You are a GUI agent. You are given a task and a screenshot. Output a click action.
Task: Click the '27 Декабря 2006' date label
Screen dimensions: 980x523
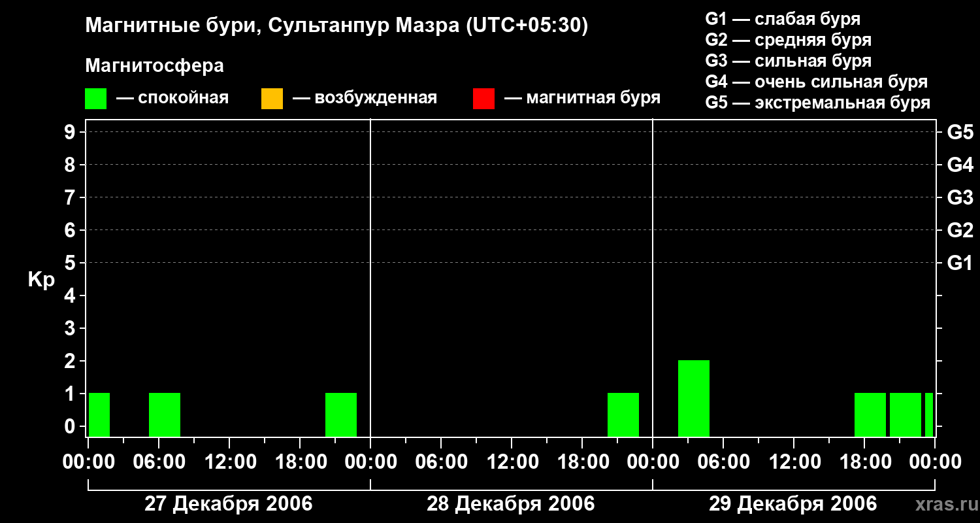point(229,504)
